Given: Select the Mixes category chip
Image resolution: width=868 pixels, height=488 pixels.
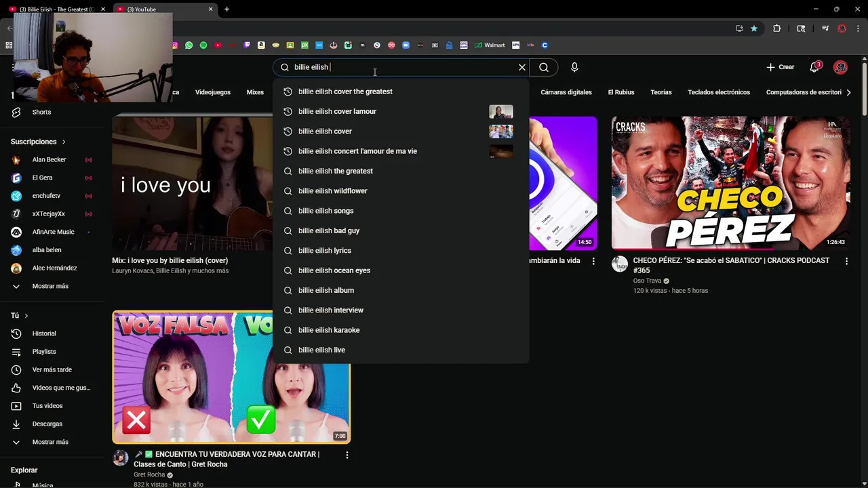Looking at the screenshot, I should [x=255, y=92].
